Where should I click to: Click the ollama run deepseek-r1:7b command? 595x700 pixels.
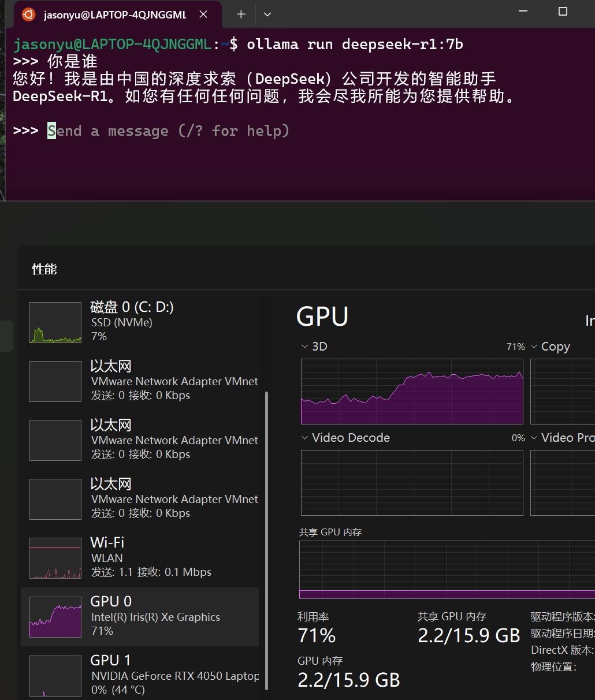[x=355, y=44]
